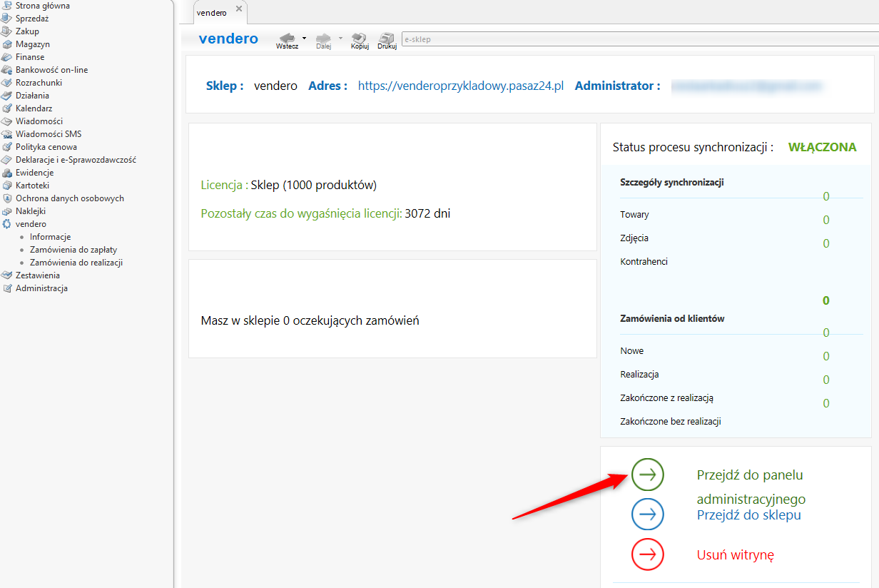This screenshot has height=588, width=879.
Task: Go forward with the Dalej arrow icon
Action: tap(324, 38)
